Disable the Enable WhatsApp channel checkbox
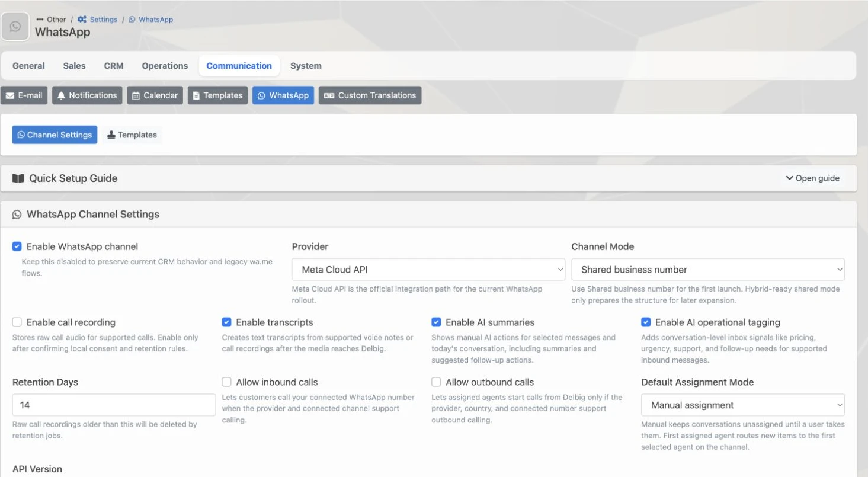 tap(17, 246)
